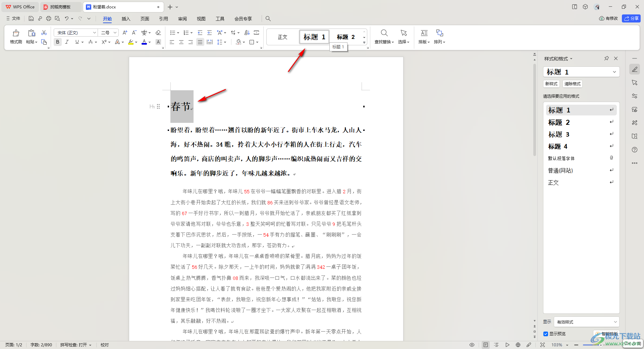Expand the line spacing dropdown
The width and height of the screenshot is (644, 349).
225,42
